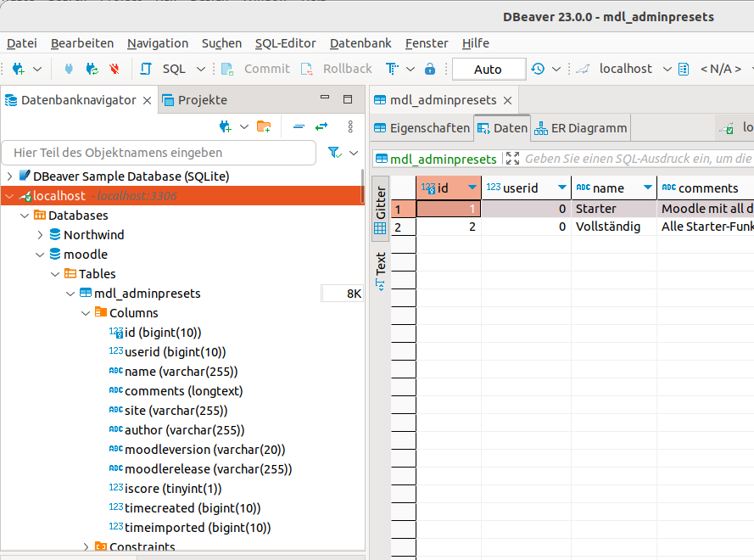The height and width of the screenshot is (560, 754).
Task: Collapse the localhost connection node
Action: tap(9, 196)
